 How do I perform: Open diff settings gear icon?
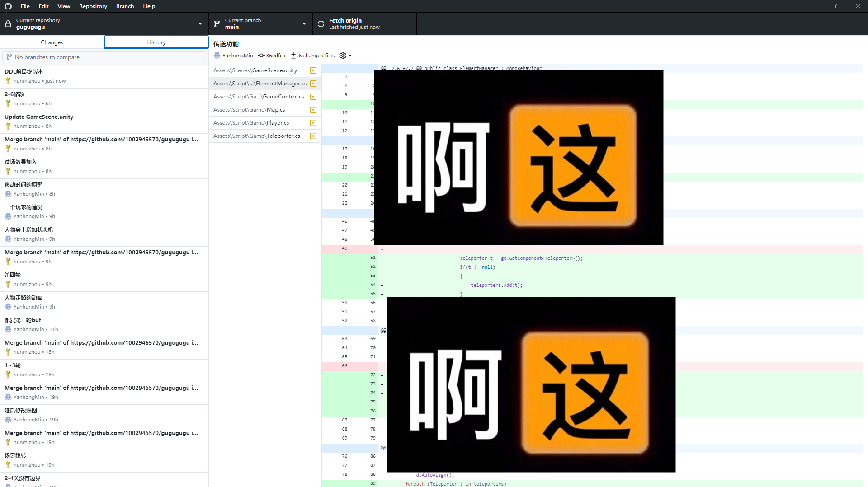[343, 56]
